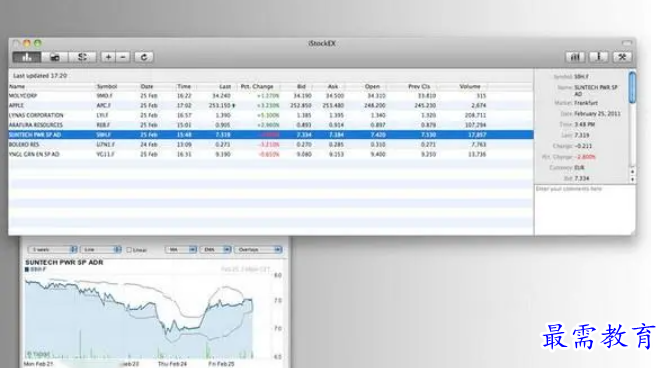664x368 pixels.
Task: Click the info panel scroll down arrow
Action: pos(632,179)
